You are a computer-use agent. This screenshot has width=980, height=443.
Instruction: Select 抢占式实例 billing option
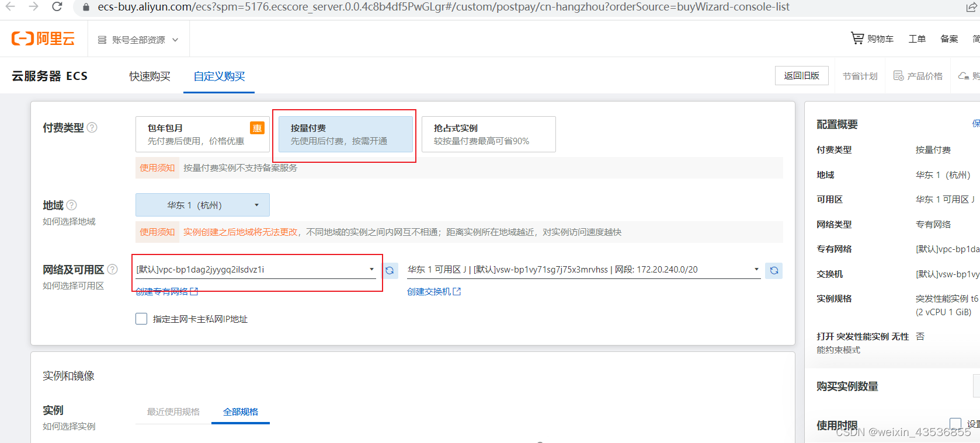tap(488, 134)
